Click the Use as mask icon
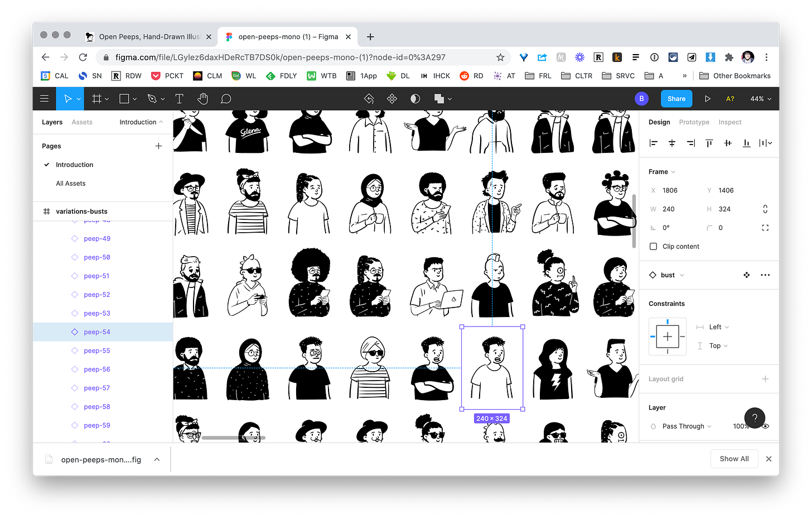812x519 pixels. pyautogui.click(x=415, y=99)
